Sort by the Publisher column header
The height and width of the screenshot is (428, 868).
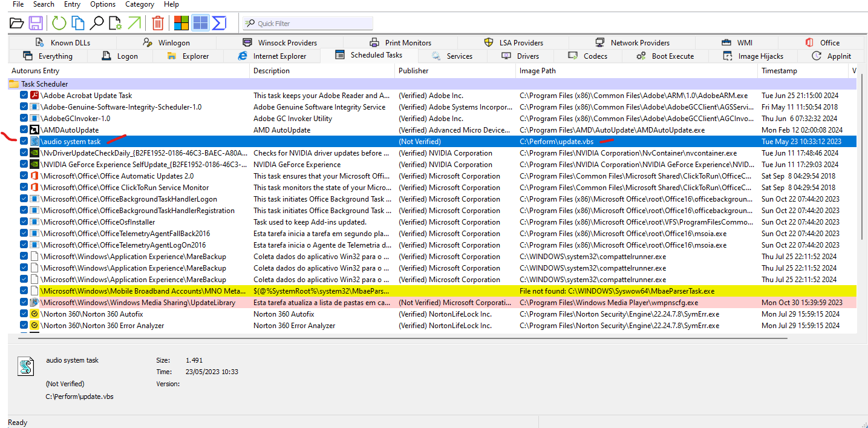[x=455, y=71]
